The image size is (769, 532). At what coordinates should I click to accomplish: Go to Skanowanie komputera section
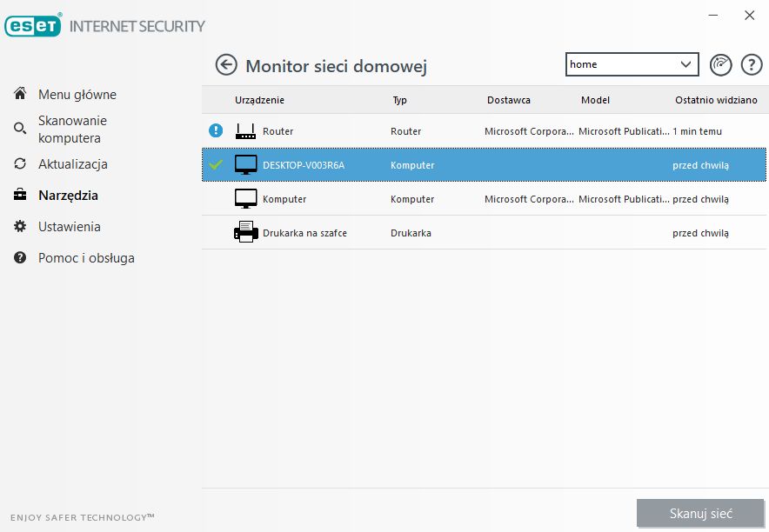[x=72, y=129]
